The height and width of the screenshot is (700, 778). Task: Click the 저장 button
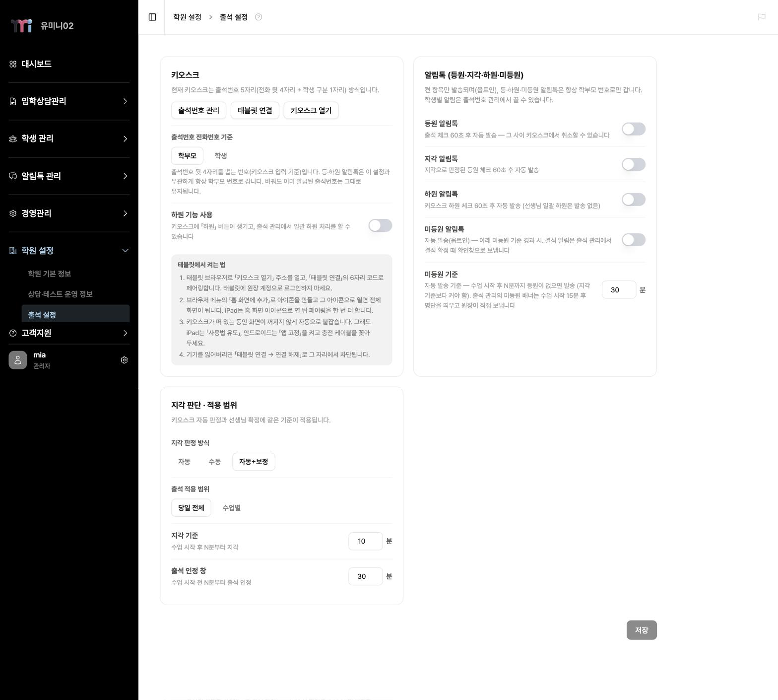point(642,630)
